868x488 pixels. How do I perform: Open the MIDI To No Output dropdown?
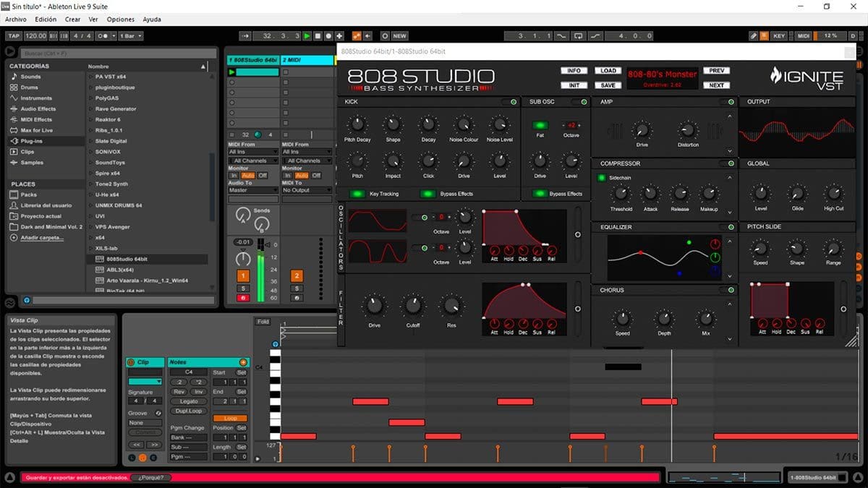(x=307, y=190)
